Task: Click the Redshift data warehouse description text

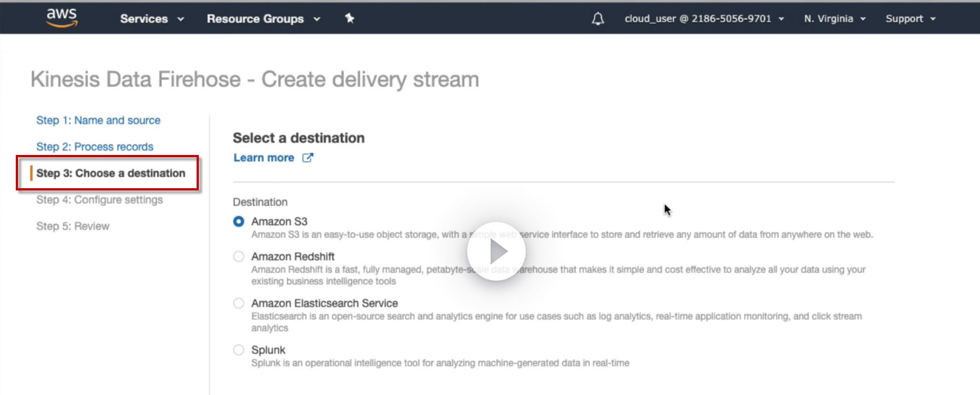Action: point(558,275)
